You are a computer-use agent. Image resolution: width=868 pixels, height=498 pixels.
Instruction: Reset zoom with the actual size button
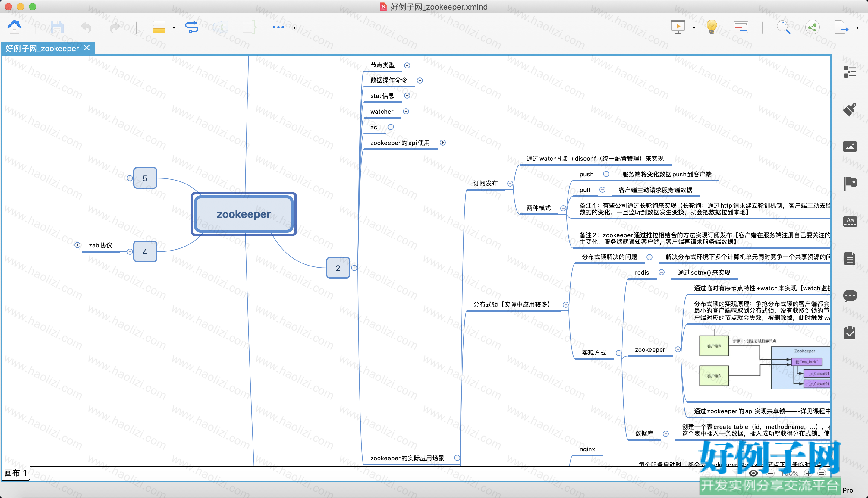point(822,473)
